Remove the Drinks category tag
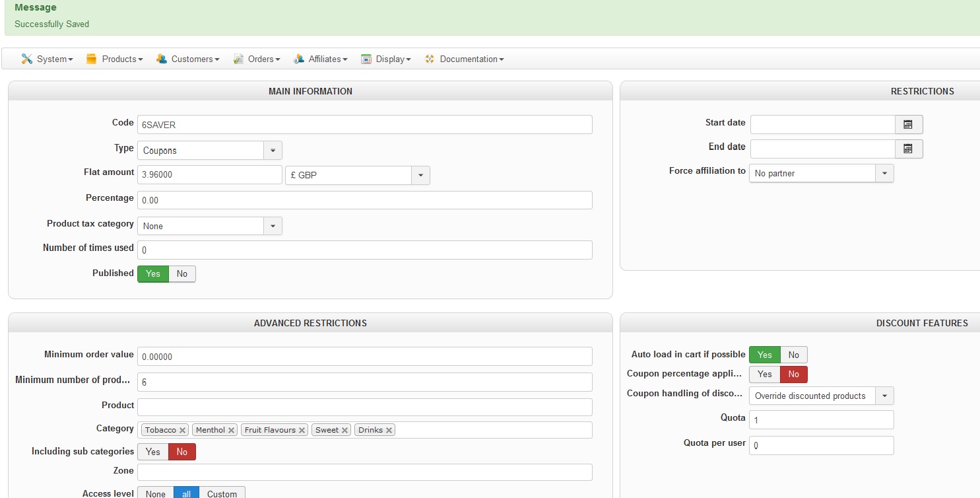 tap(389, 430)
